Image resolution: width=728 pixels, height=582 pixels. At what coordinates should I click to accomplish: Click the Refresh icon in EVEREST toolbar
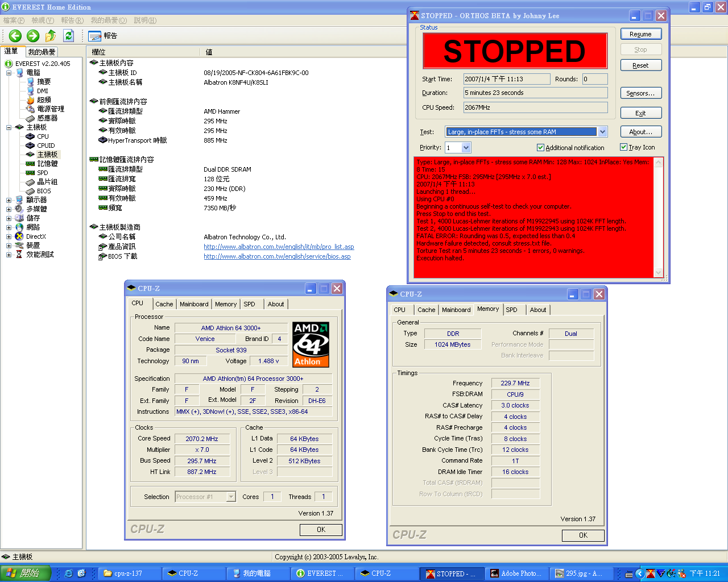click(69, 36)
